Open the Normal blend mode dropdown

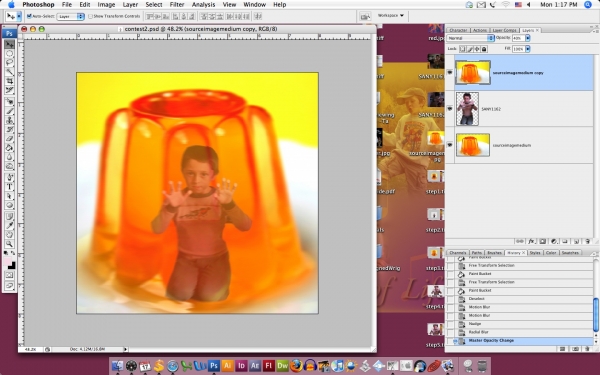470,38
